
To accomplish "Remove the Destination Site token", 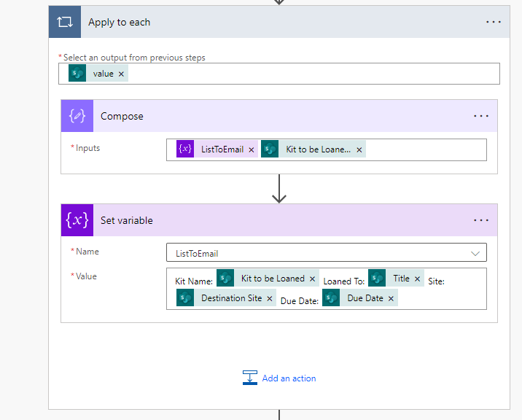I will (x=270, y=298).
